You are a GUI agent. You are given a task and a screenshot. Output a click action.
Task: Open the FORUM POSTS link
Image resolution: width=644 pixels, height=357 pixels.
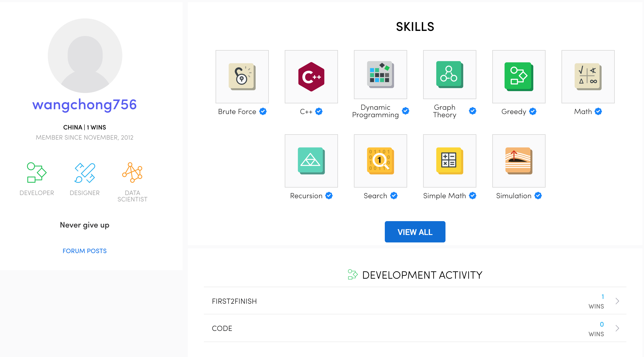pyautogui.click(x=85, y=251)
